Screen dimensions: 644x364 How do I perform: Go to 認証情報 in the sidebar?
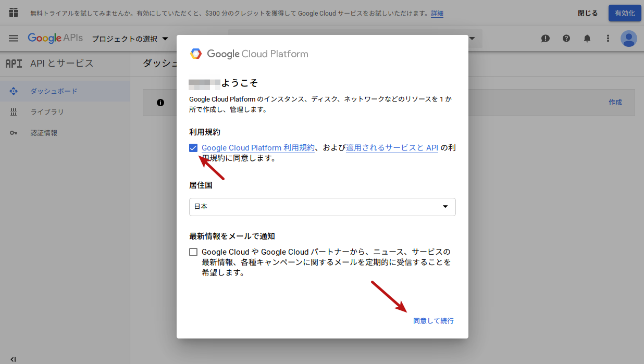pyautogui.click(x=44, y=133)
